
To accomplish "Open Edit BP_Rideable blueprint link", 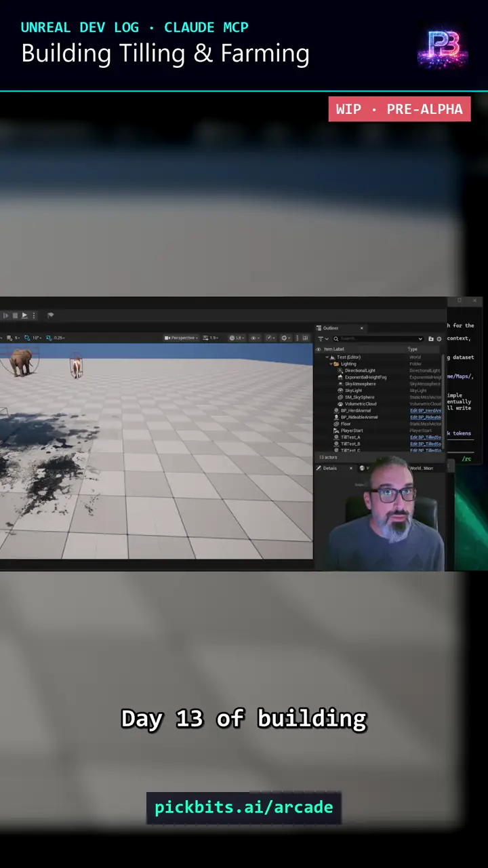I will coord(426,417).
